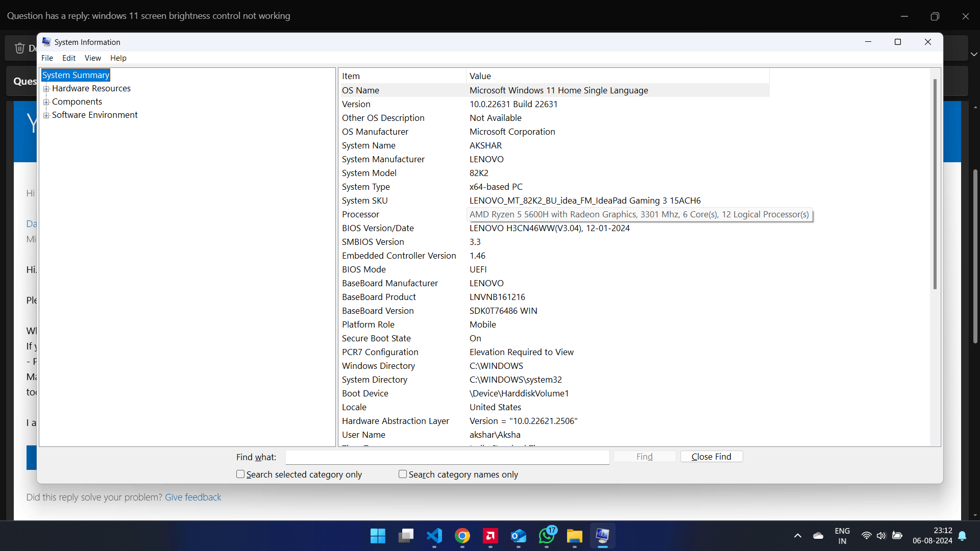
Task: Click the Give feedback link
Action: (193, 497)
